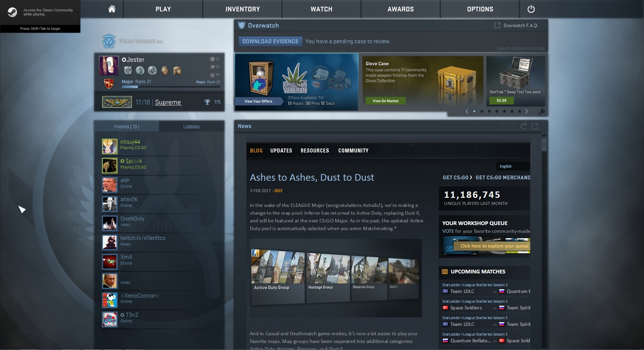Click the View Your Offers button

tap(258, 101)
